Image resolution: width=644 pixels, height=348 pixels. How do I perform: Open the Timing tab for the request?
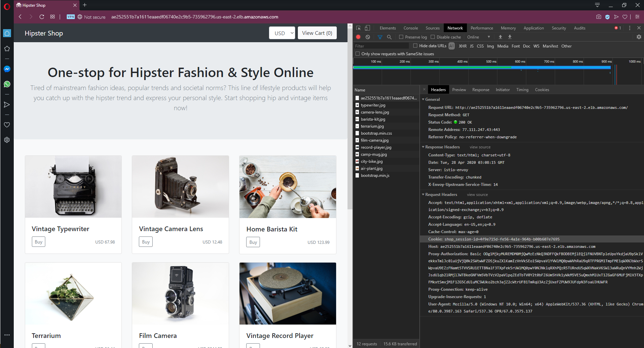522,90
